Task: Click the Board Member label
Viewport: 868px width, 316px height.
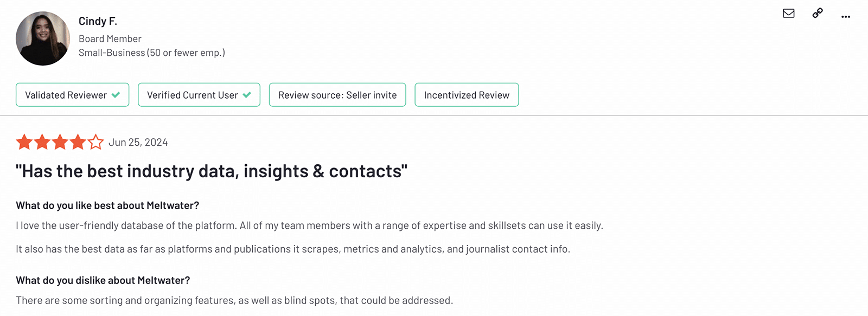Action: [110, 38]
